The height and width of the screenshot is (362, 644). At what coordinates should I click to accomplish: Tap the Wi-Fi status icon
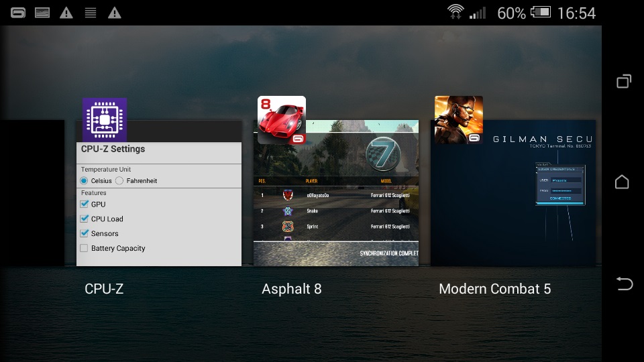(456, 13)
